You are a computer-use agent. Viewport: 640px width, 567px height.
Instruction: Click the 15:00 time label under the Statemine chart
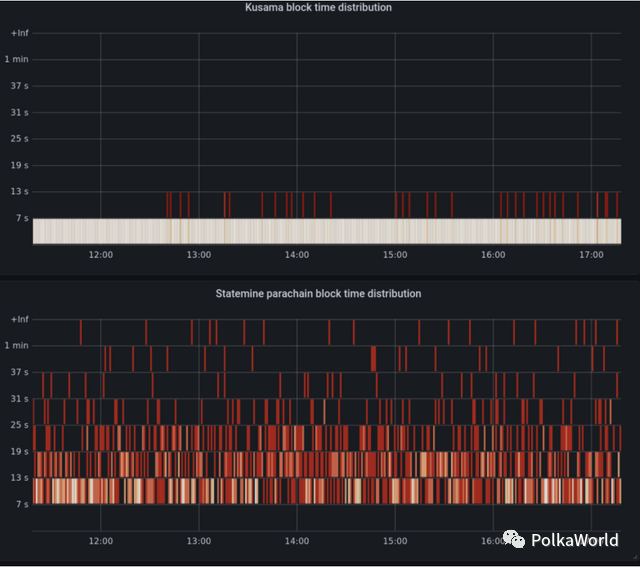[x=395, y=541]
